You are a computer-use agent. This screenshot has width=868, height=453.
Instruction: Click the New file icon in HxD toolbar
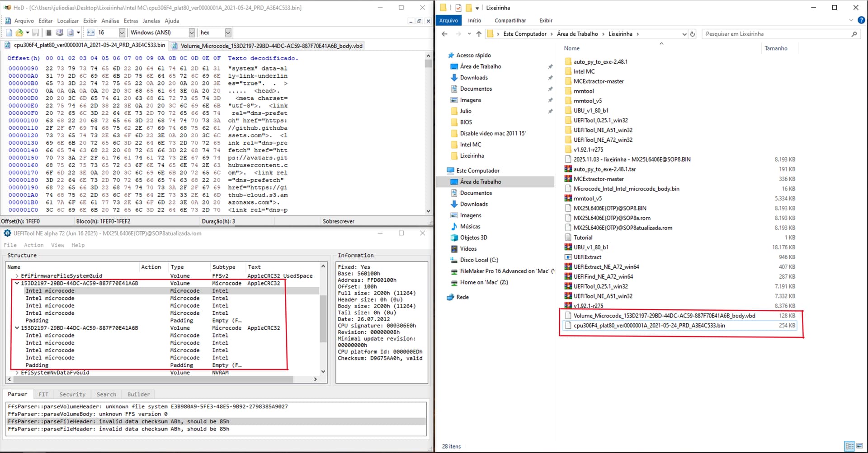coord(9,33)
